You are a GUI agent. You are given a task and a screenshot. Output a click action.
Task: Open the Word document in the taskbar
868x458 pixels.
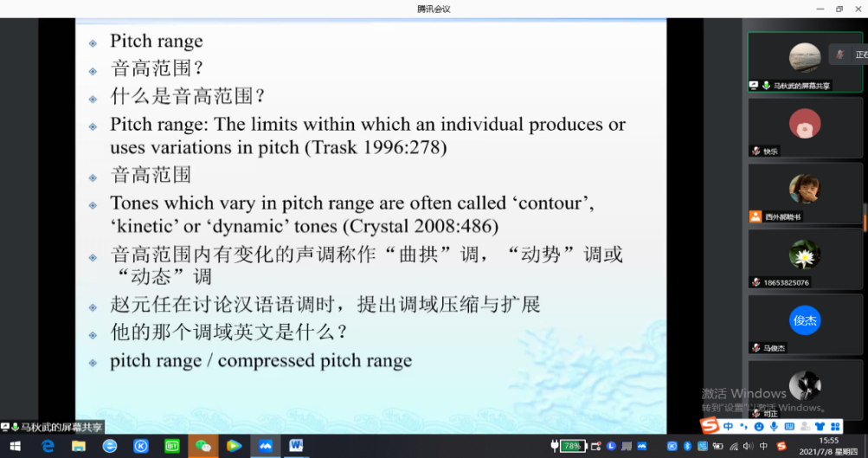[296, 446]
